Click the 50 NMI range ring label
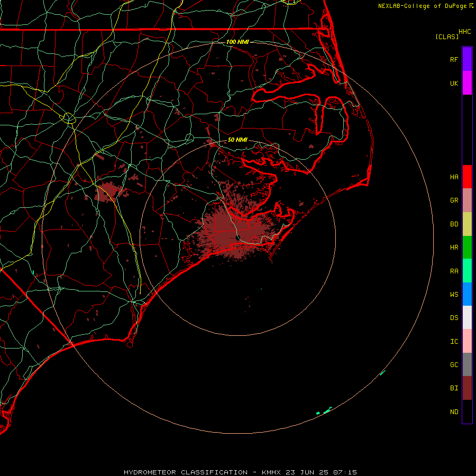The width and height of the screenshot is (476, 476). click(x=237, y=140)
